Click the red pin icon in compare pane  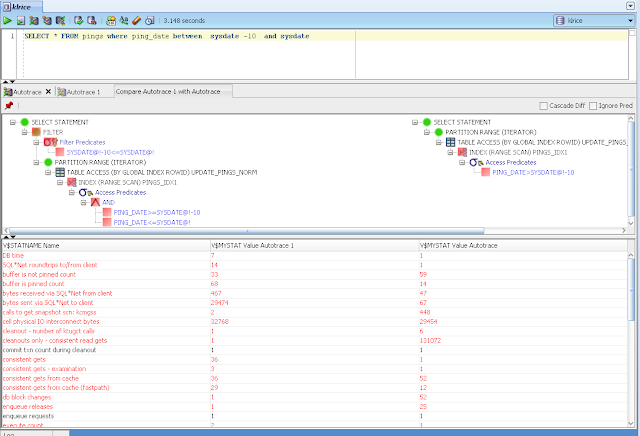click(x=9, y=105)
